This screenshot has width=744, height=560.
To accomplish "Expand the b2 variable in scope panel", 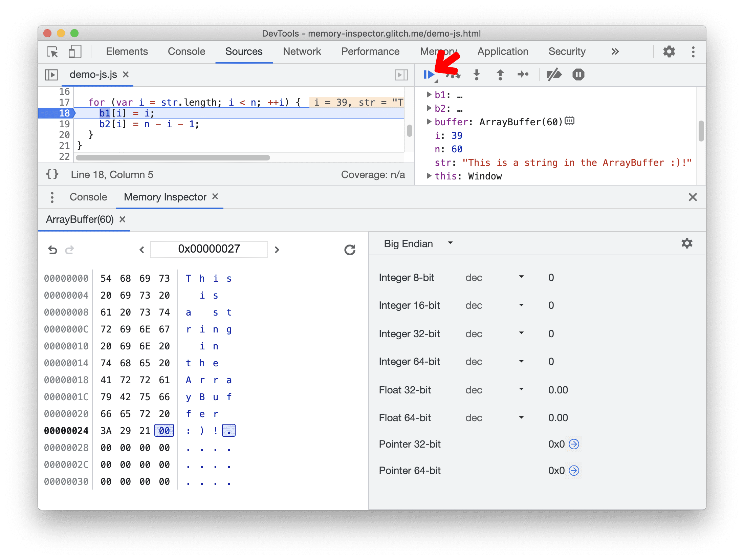I will coord(429,106).
